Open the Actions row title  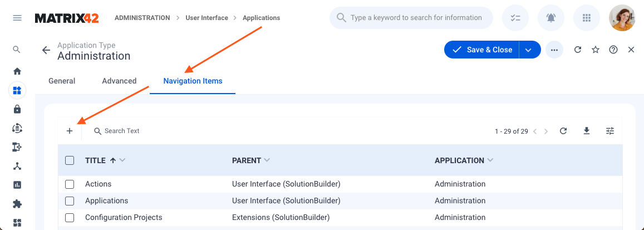point(98,184)
